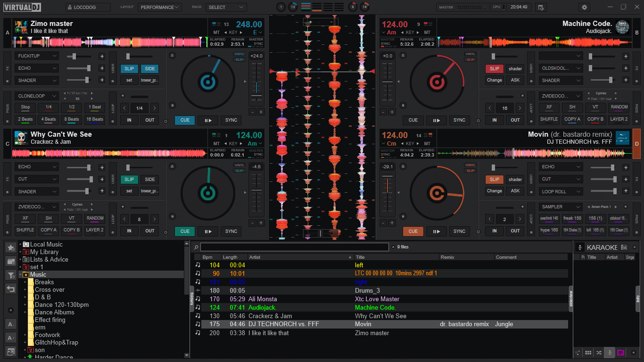This screenshot has width=644, height=362.
Task: Adjust deck A pitch fader
Action: (256, 83)
